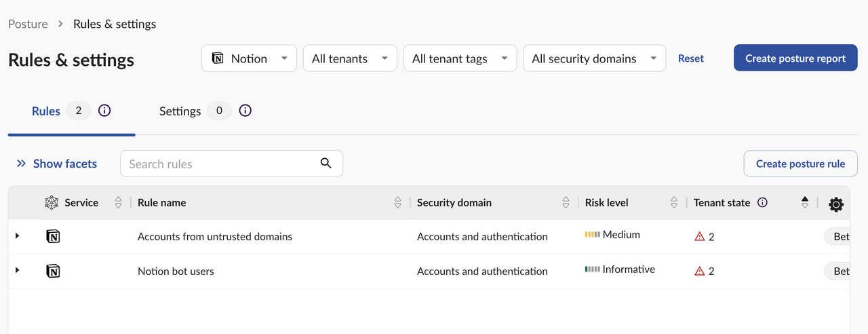Open the All tenant tags dropdown
The width and height of the screenshot is (868, 334).
(460, 58)
